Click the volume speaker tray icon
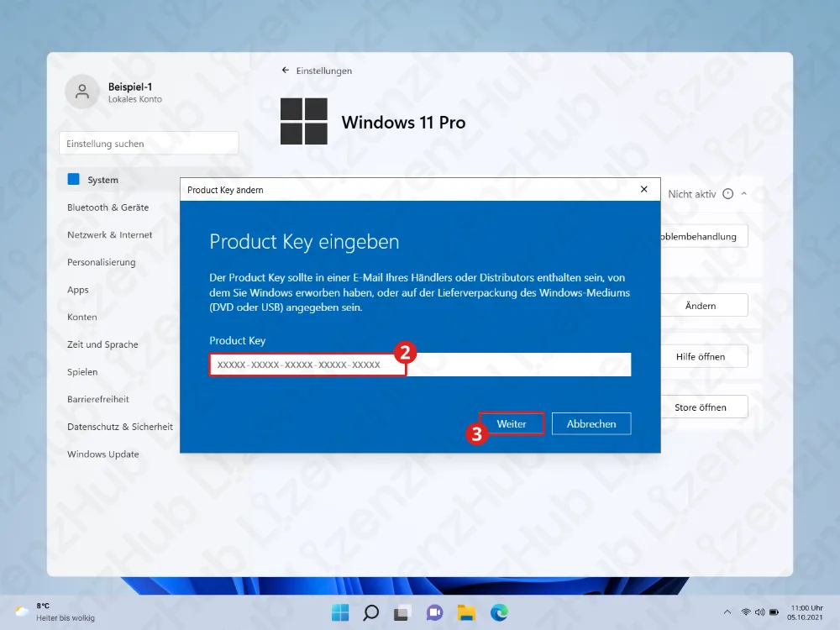 [x=759, y=612]
